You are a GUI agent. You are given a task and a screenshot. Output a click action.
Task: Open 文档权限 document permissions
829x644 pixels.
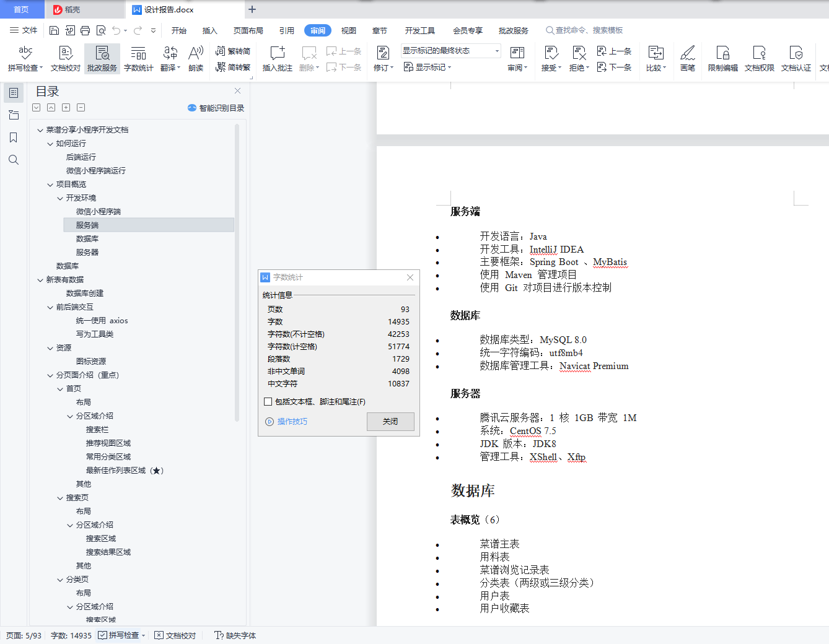(760, 58)
